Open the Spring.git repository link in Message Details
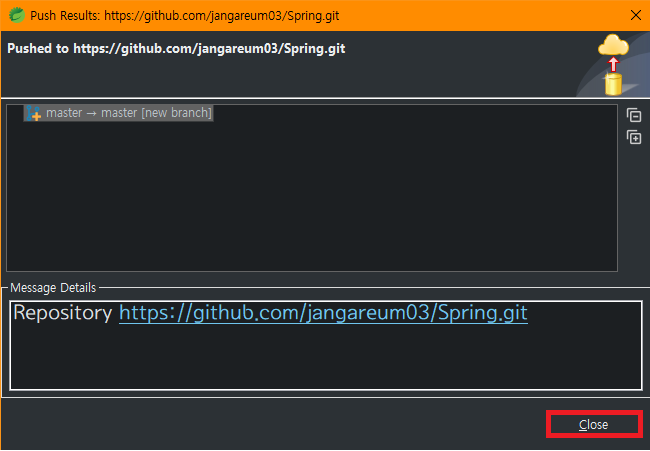This screenshot has height=451, width=650. 323,313
